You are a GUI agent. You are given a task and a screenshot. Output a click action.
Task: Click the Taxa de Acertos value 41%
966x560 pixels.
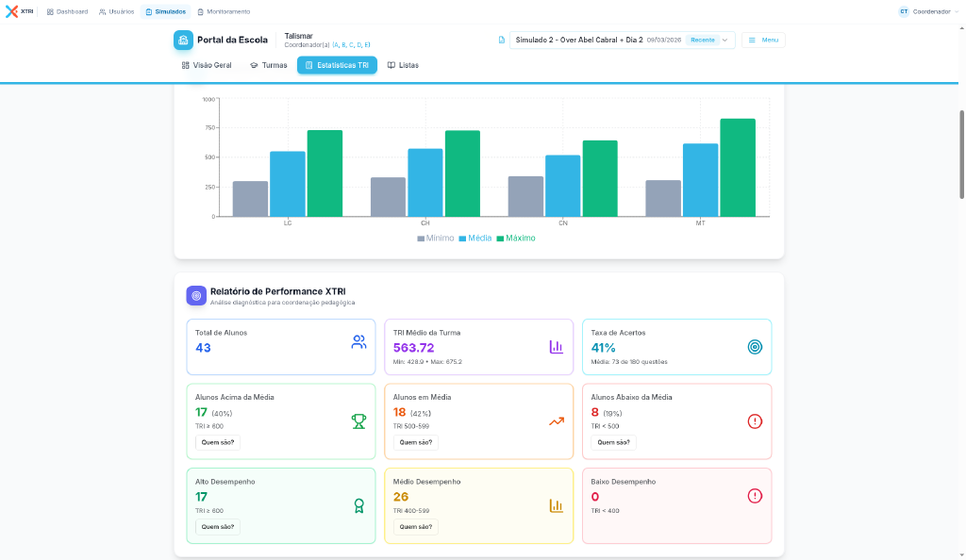click(603, 348)
